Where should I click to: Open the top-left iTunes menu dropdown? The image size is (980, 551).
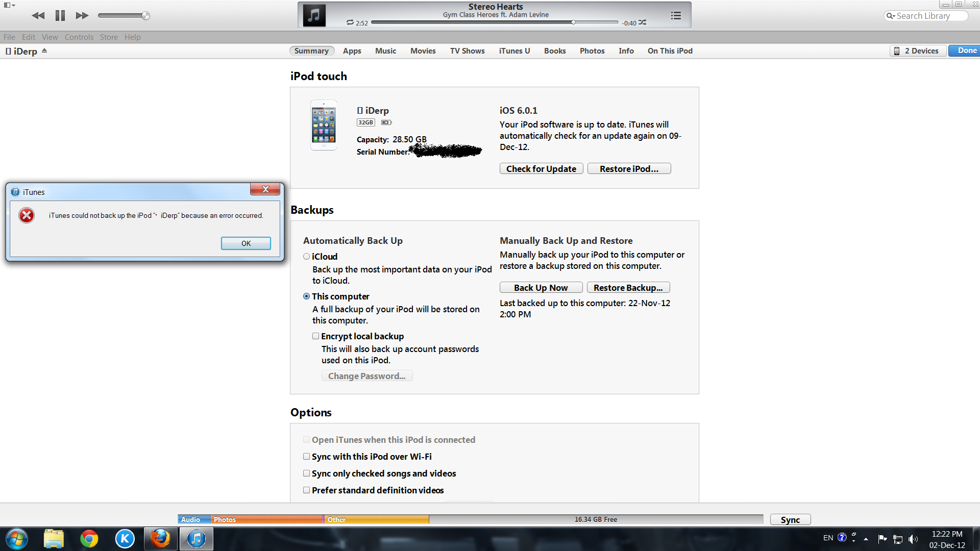coord(9,5)
